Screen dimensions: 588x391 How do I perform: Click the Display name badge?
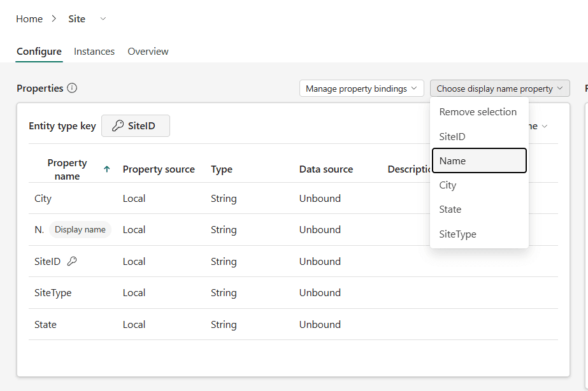pyautogui.click(x=80, y=229)
